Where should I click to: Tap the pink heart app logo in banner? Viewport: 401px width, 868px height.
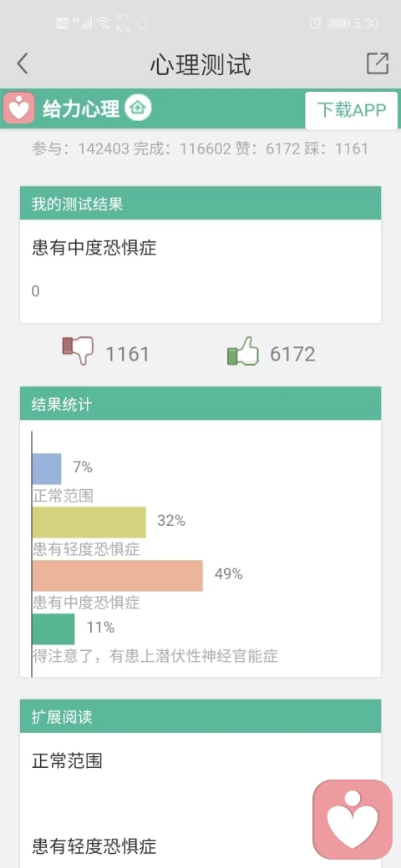19,108
